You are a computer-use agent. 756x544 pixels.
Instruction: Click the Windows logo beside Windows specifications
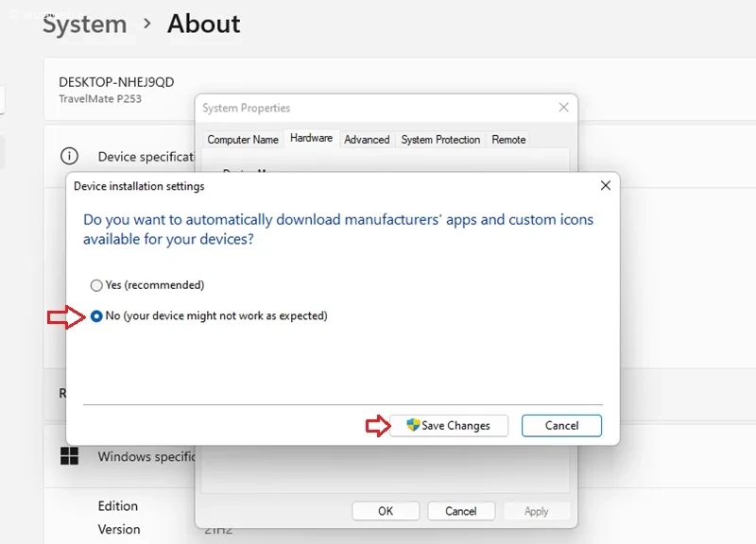[69, 456]
